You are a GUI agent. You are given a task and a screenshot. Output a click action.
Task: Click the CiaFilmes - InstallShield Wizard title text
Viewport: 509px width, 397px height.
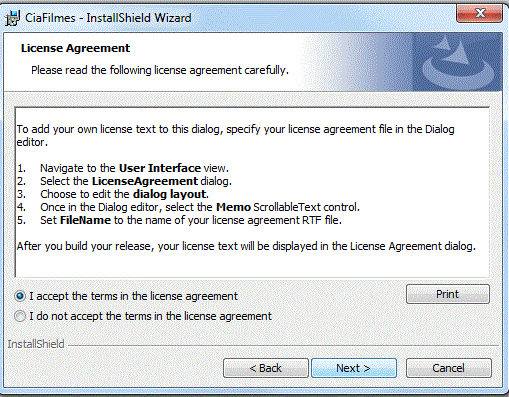tap(108, 18)
